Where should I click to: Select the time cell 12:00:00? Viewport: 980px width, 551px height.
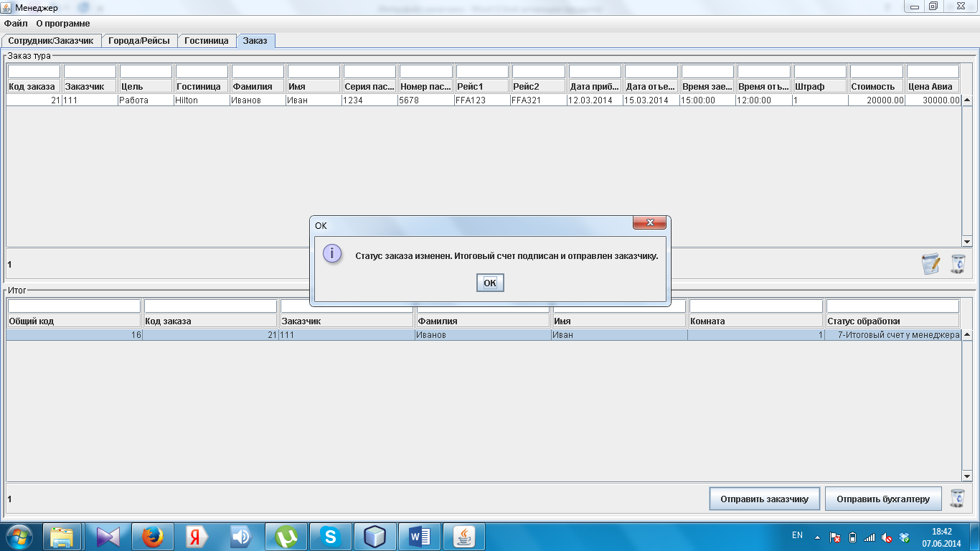tap(763, 100)
